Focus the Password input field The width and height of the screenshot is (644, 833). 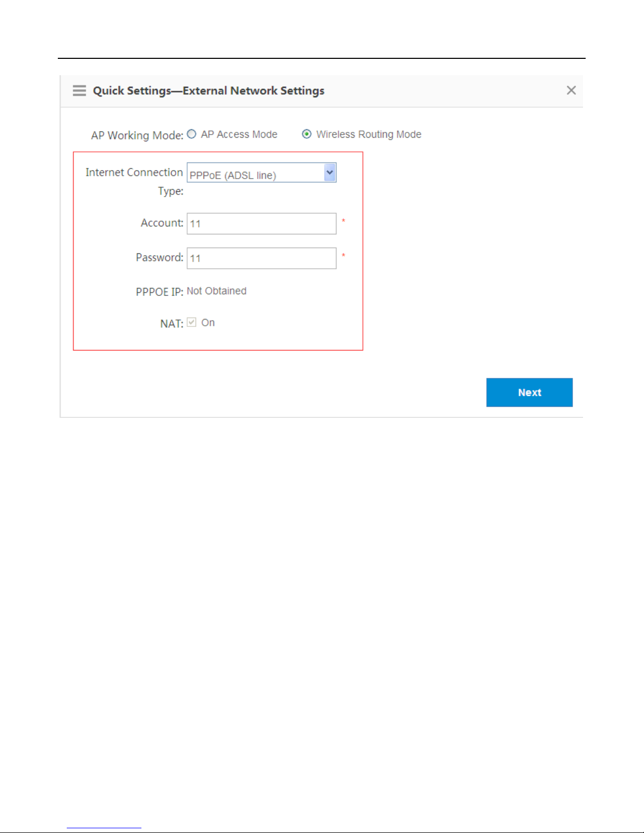tap(261, 258)
